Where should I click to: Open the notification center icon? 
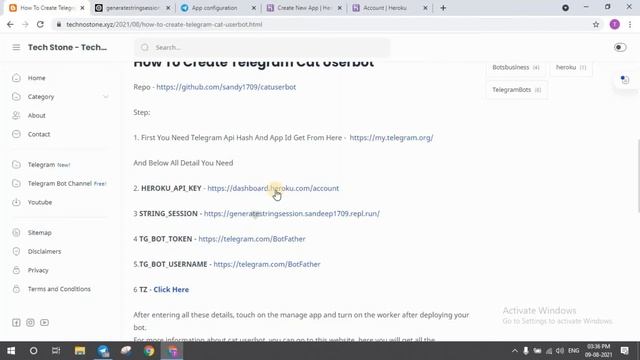pyautogui.click(x=625, y=351)
